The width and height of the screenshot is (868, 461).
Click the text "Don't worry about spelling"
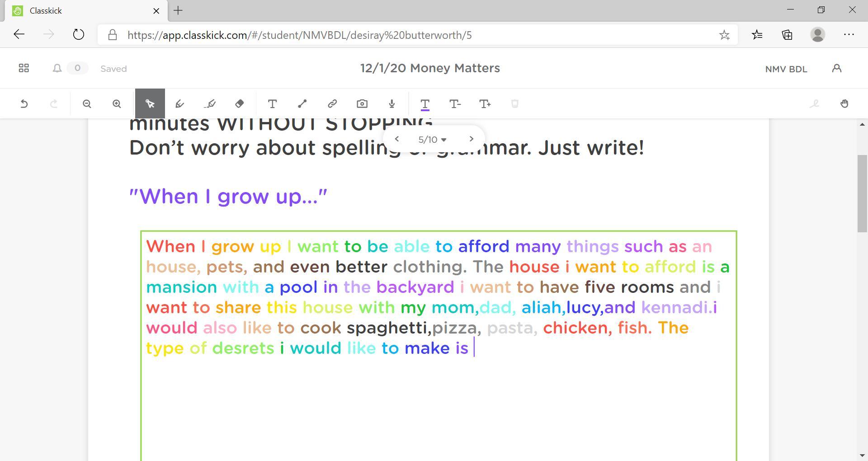(265, 148)
